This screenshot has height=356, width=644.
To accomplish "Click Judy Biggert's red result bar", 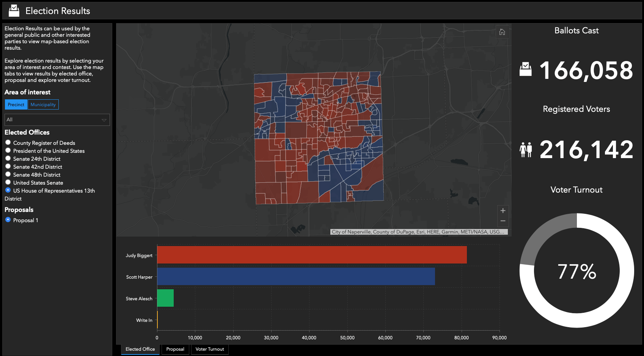I will coord(311,255).
